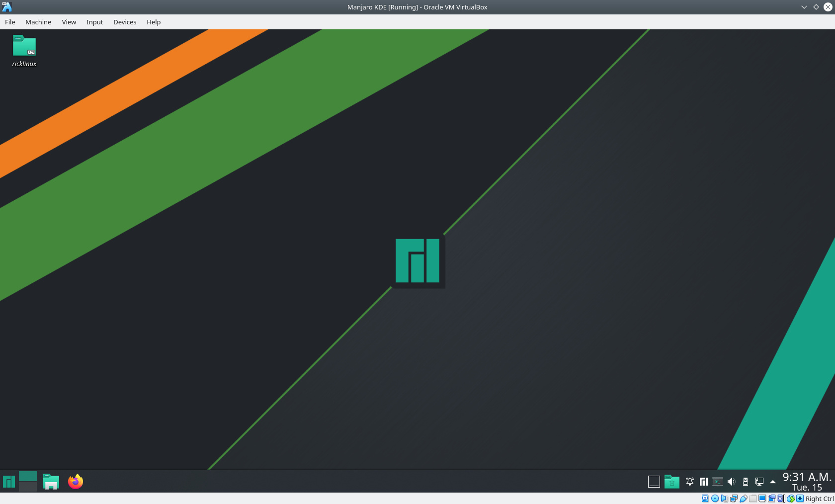Open the notifications bell in system tray

tap(690, 481)
